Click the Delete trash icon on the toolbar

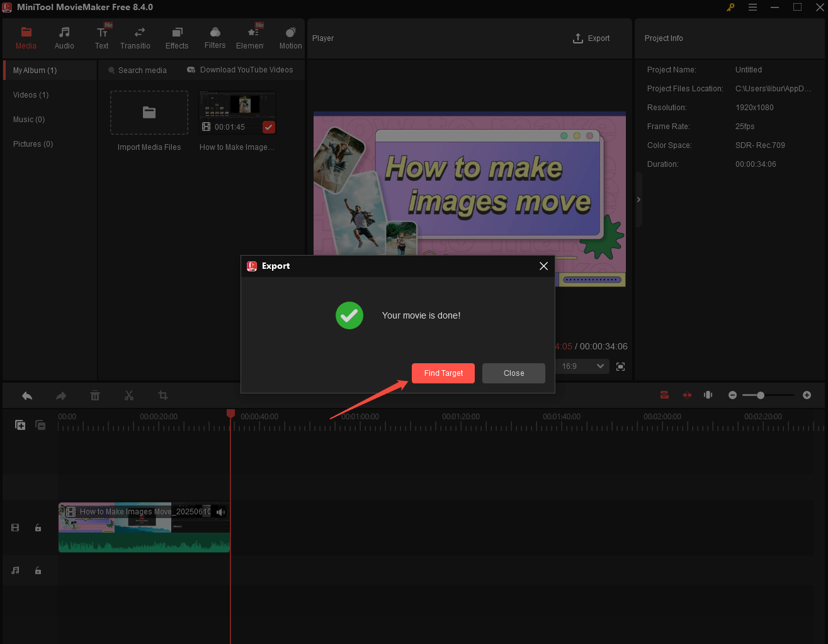coord(95,395)
